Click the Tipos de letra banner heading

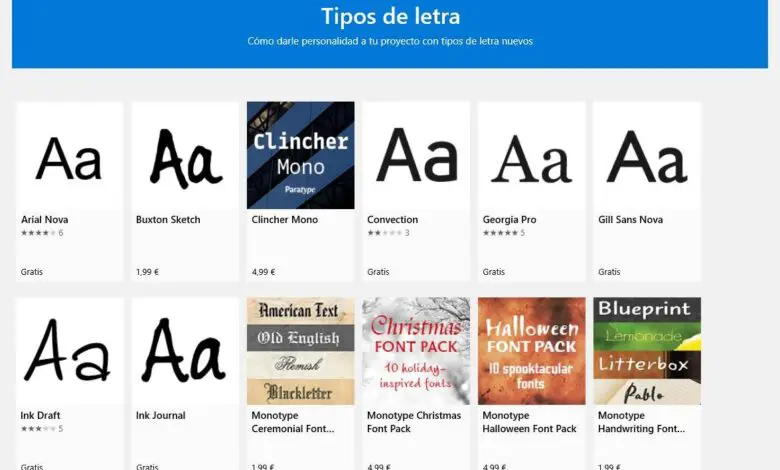[x=390, y=16]
